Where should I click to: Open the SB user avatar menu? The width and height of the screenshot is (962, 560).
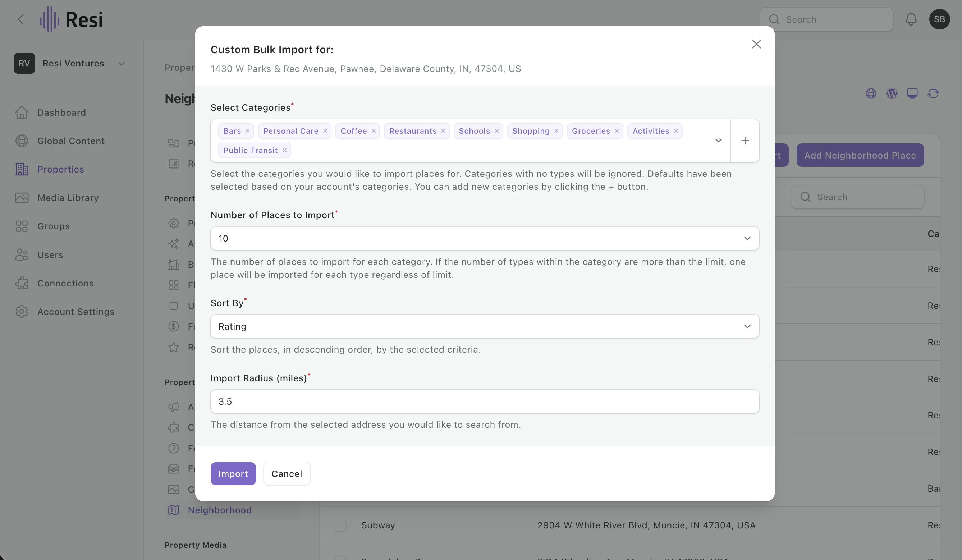pos(939,19)
